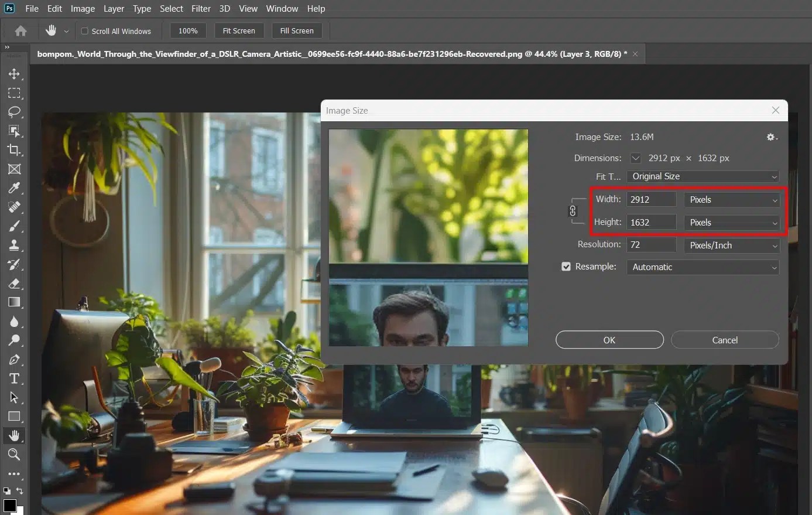The image size is (812, 515).
Task: Select the Eraser tool
Action: tap(14, 283)
